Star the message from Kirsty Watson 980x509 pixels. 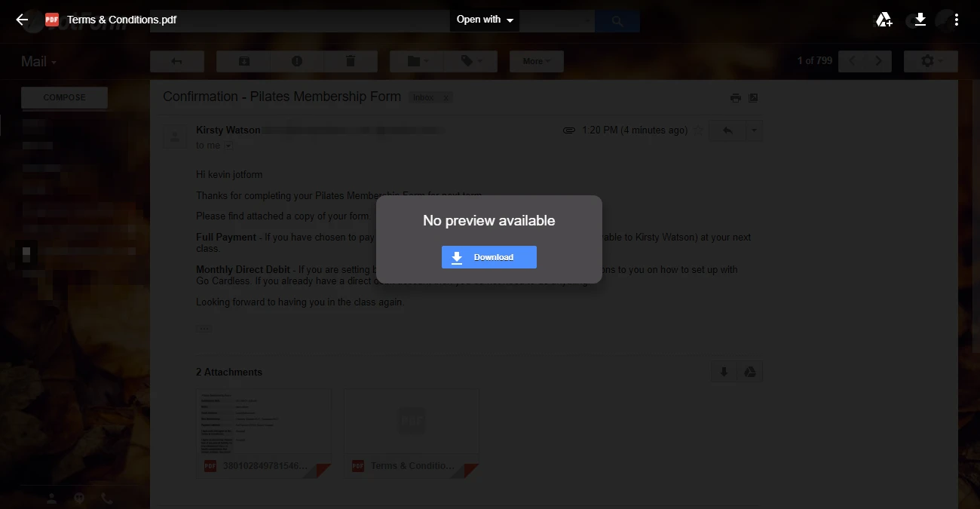[698, 130]
